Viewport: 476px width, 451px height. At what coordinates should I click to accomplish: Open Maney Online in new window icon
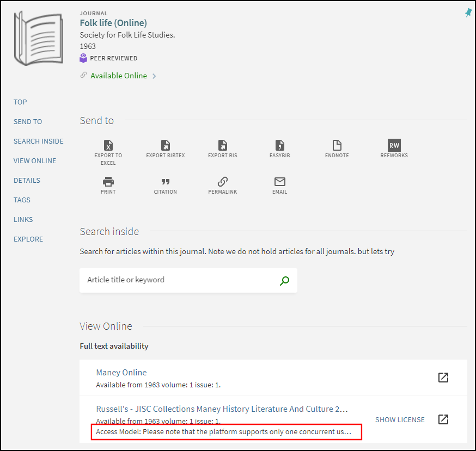point(443,377)
